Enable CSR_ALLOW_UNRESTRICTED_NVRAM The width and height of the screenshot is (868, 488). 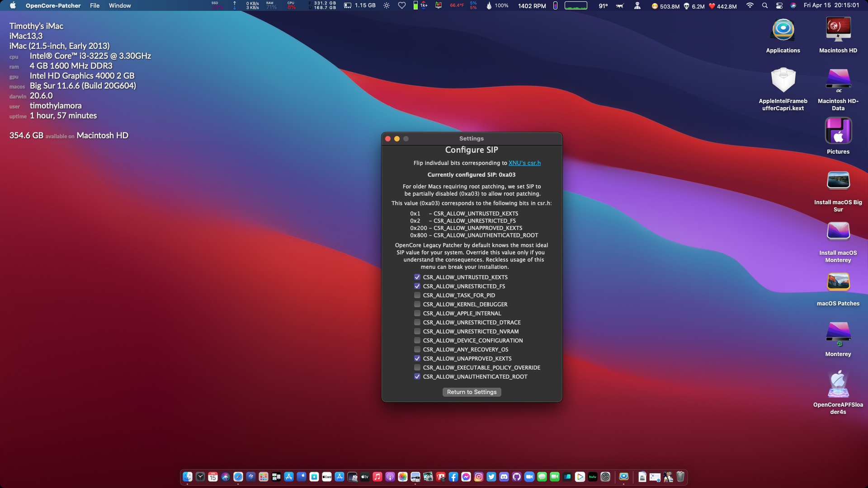(417, 331)
